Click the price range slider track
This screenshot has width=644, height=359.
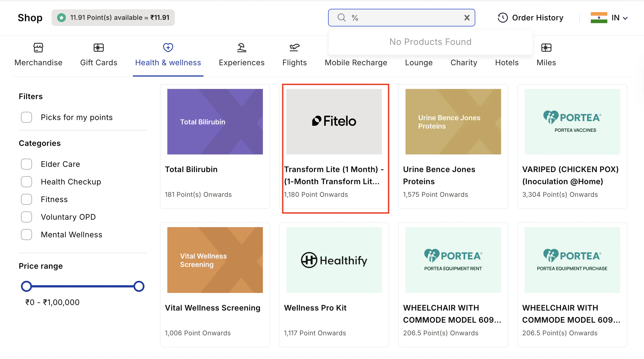pos(83,286)
